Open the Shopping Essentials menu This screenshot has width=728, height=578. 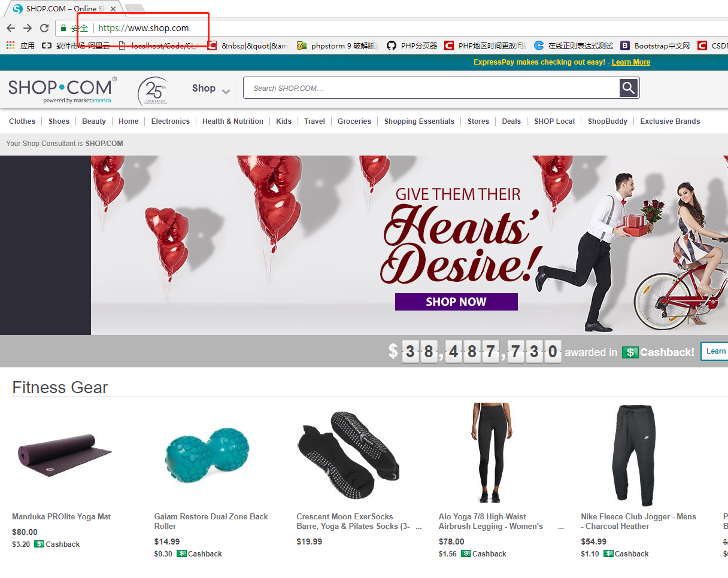click(419, 121)
